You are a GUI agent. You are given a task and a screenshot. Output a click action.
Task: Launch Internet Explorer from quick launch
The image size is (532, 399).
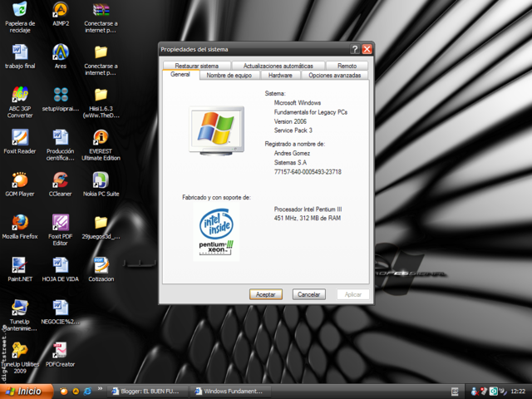point(87,392)
